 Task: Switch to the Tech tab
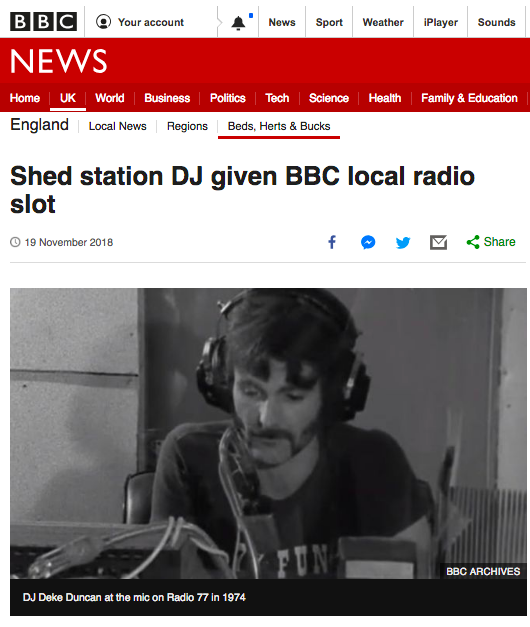coord(277,98)
